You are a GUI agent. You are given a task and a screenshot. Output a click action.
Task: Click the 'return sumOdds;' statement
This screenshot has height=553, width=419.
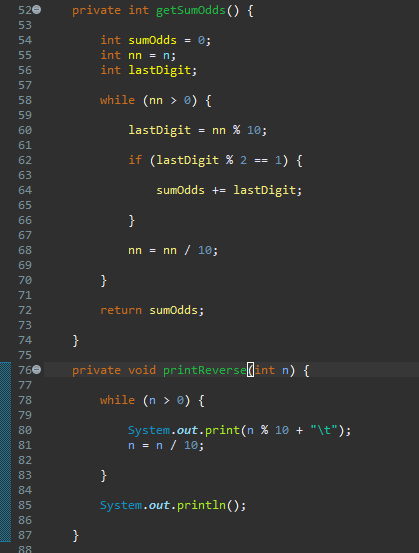coord(152,310)
